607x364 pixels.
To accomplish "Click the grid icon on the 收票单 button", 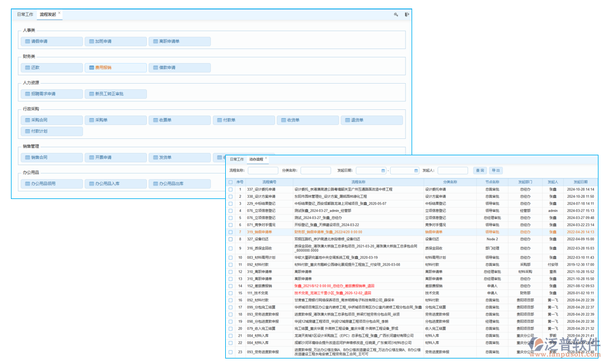I will [155, 120].
